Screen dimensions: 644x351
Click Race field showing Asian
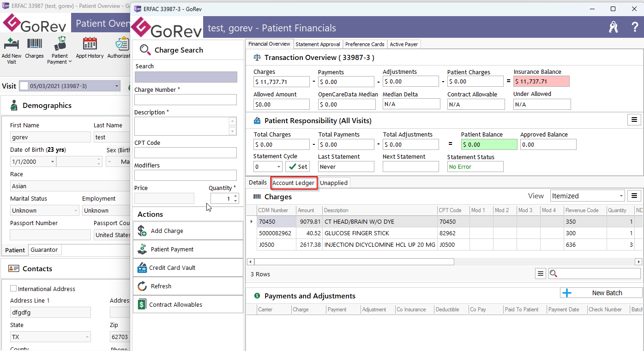point(69,186)
